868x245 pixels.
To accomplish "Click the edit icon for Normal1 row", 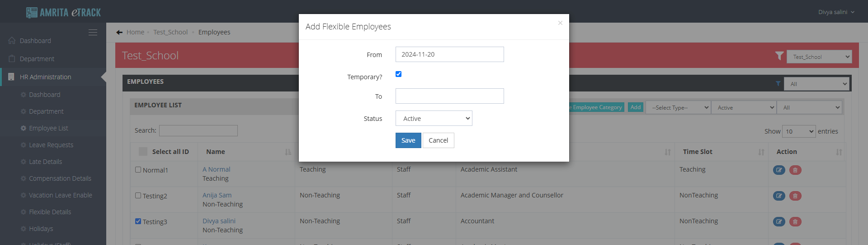I will tap(778, 170).
